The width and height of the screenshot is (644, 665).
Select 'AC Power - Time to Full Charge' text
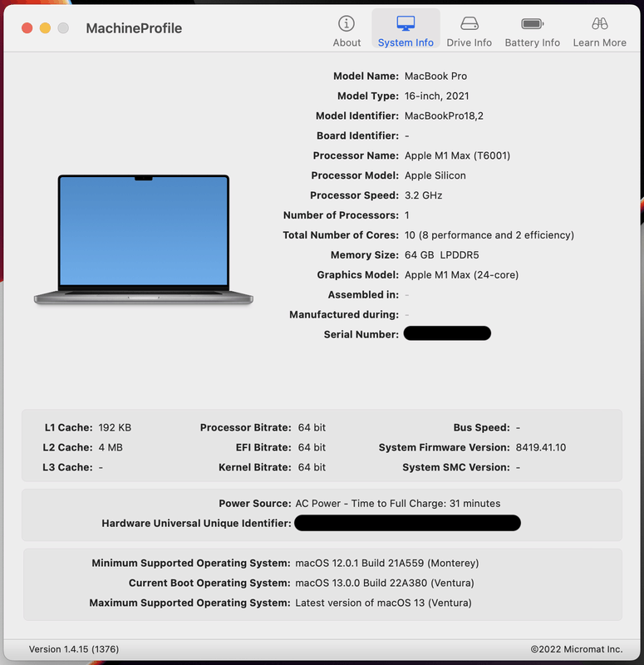pos(371,504)
